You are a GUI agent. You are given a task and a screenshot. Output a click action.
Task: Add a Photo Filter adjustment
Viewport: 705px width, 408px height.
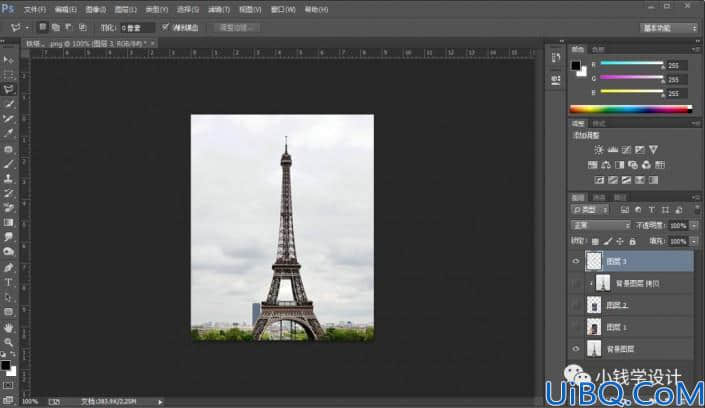pos(633,165)
